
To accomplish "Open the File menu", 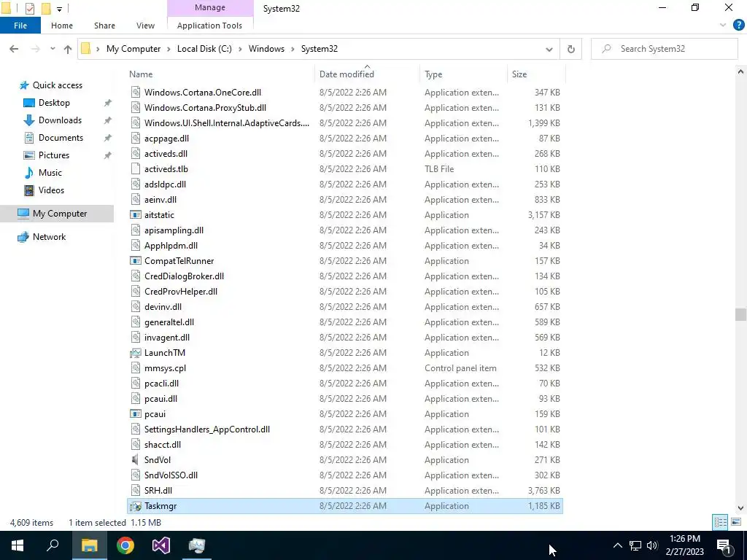I will tap(20, 26).
